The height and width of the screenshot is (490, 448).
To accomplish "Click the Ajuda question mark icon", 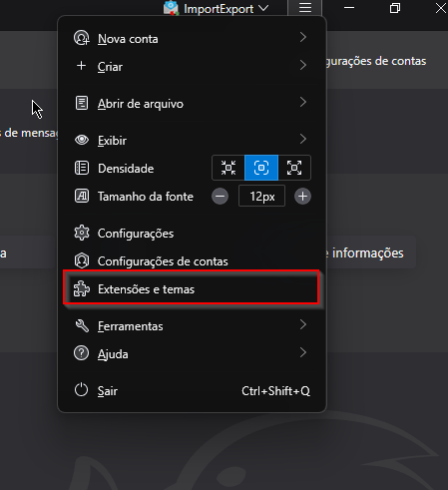I will click(x=82, y=353).
